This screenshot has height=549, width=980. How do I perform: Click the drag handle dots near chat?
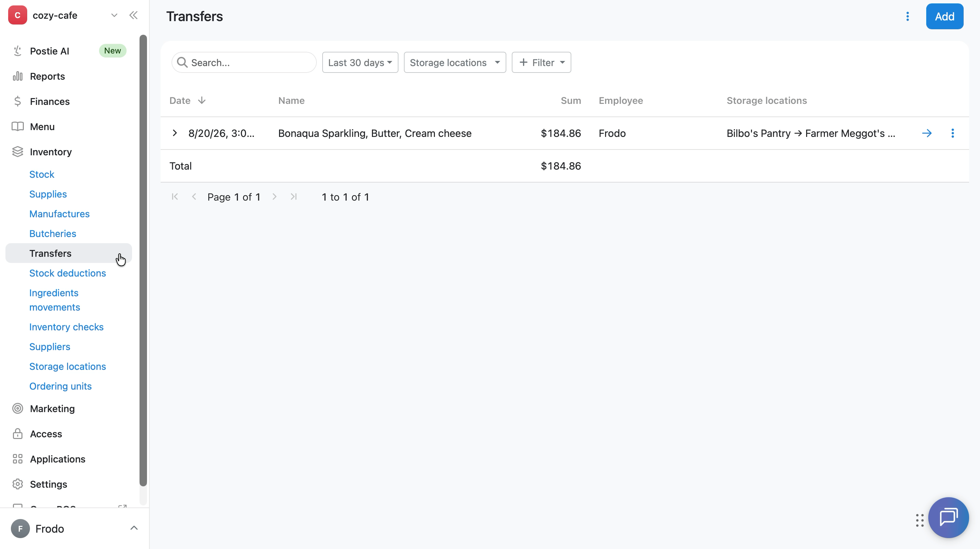tap(919, 520)
